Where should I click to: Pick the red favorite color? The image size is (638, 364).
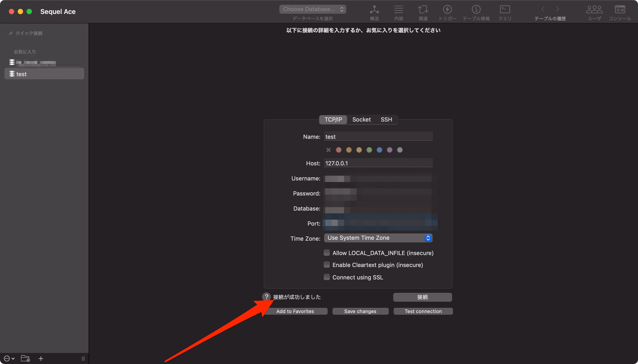339,150
